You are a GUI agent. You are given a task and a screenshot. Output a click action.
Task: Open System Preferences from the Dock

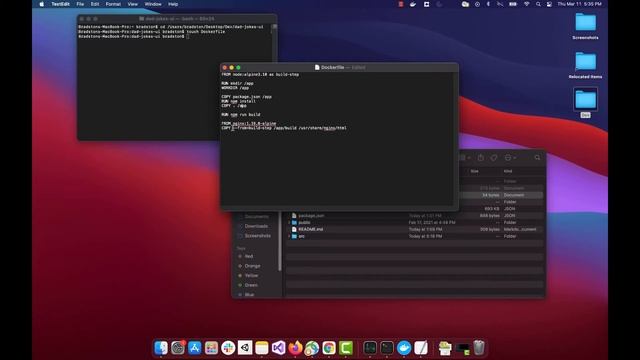tap(178, 348)
